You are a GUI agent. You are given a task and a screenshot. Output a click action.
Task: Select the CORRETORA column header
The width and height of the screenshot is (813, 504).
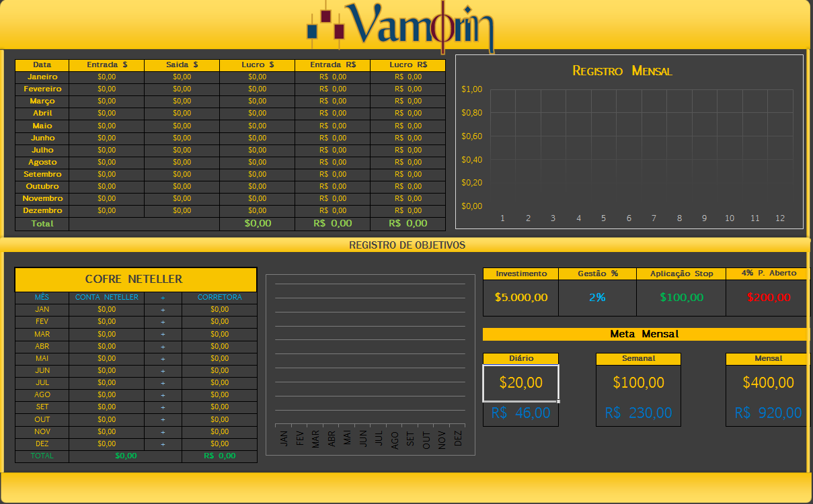click(219, 297)
